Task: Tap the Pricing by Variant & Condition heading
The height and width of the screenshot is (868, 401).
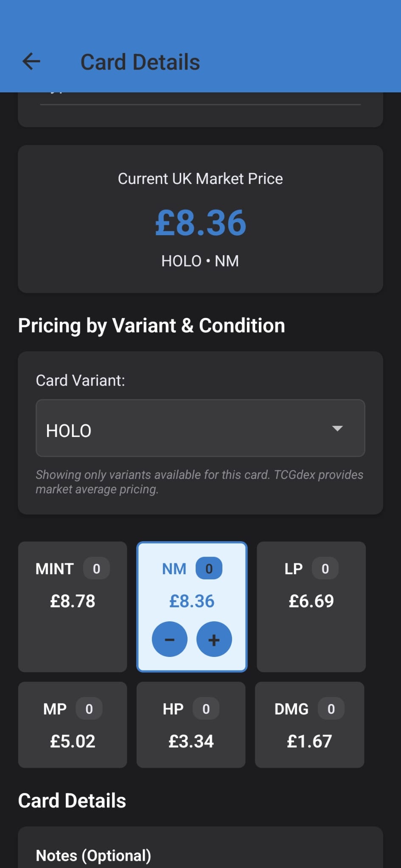Action: (151, 325)
